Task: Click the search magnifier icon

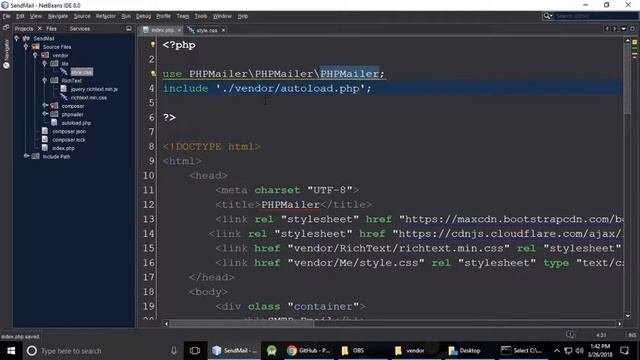Action: tap(547, 16)
